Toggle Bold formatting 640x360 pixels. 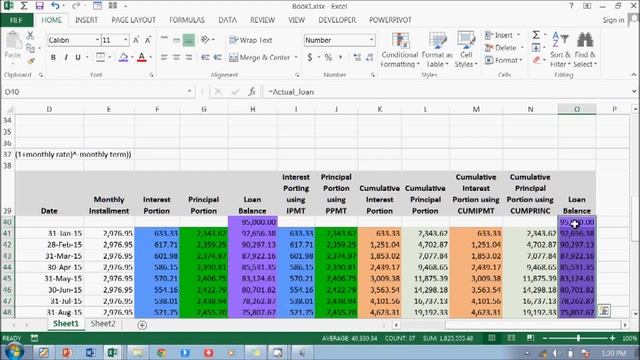pyautogui.click(x=53, y=58)
